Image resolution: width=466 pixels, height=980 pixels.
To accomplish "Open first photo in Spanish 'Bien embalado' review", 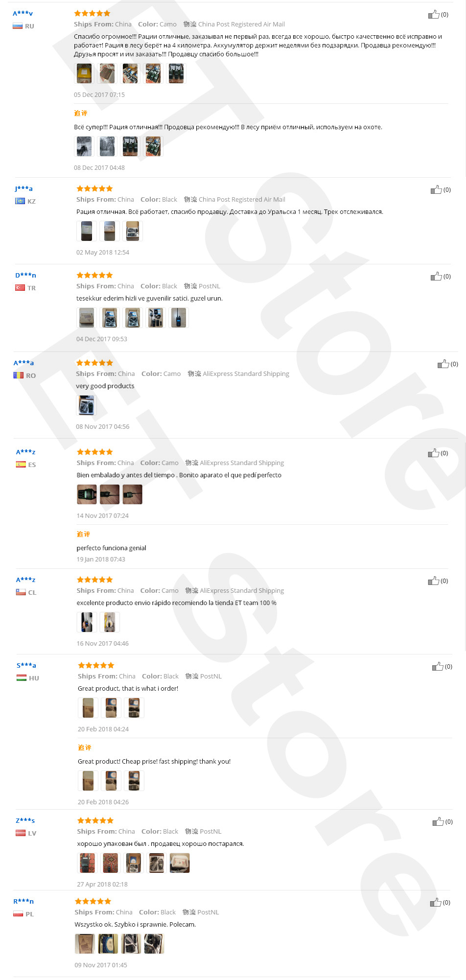I will point(87,494).
